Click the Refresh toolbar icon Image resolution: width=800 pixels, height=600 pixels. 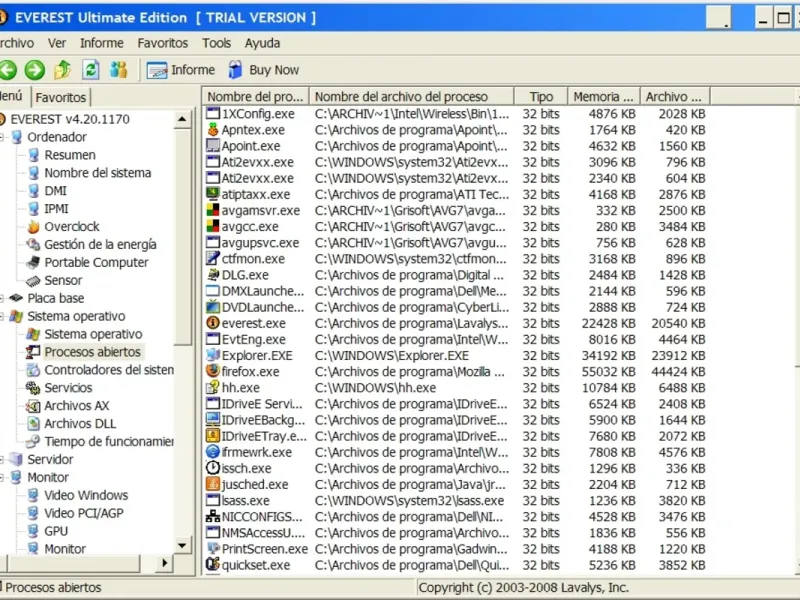pyautogui.click(x=91, y=70)
